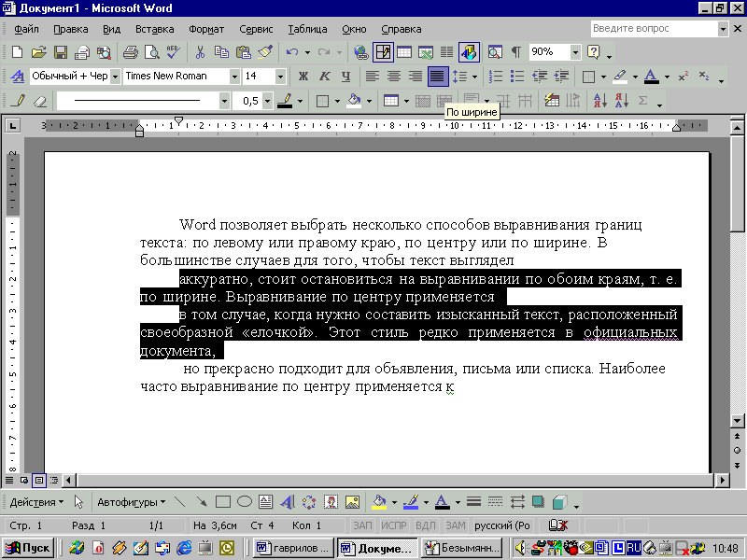Type a question in the Введите вопрос box
This screenshot has height=560, width=747.
tap(655, 29)
